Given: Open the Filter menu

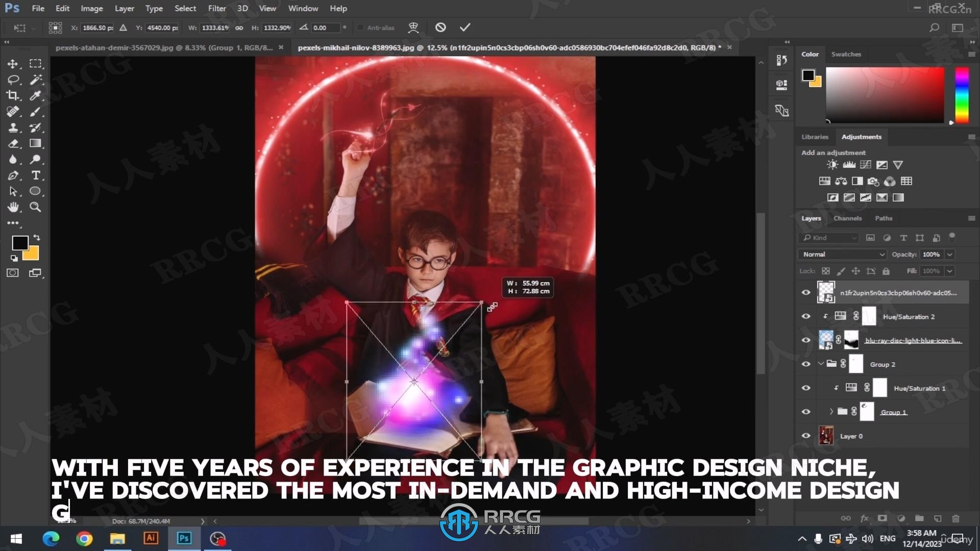Looking at the screenshot, I should (x=216, y=8).
